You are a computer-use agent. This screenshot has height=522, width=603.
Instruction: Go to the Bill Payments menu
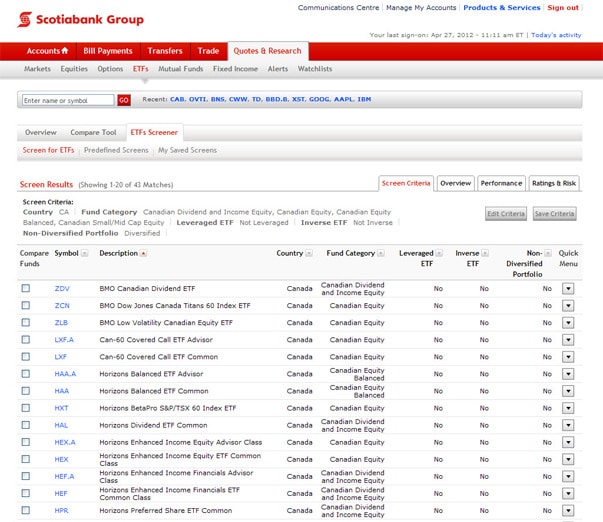pos(107,51)
